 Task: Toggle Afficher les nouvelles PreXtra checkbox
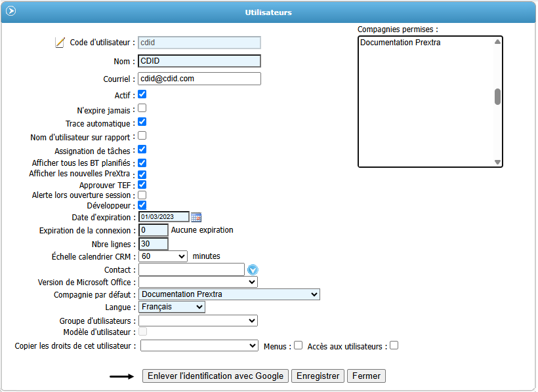click(142, 174)
